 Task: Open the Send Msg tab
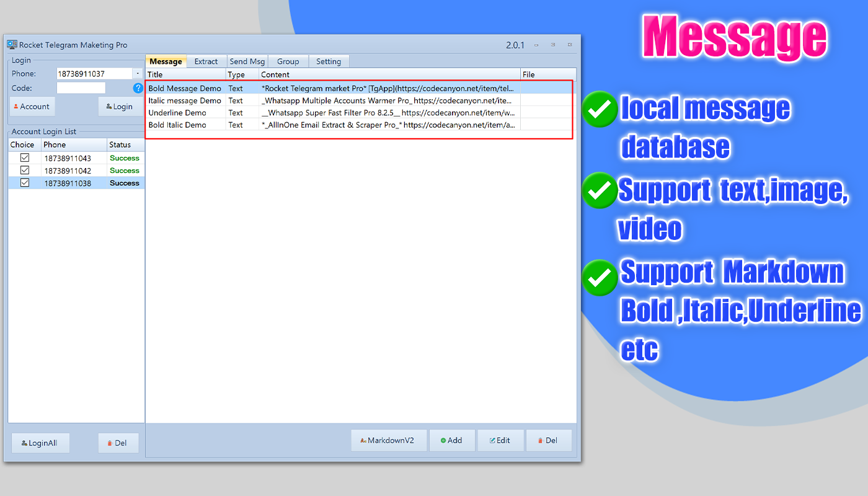[247, 61]
